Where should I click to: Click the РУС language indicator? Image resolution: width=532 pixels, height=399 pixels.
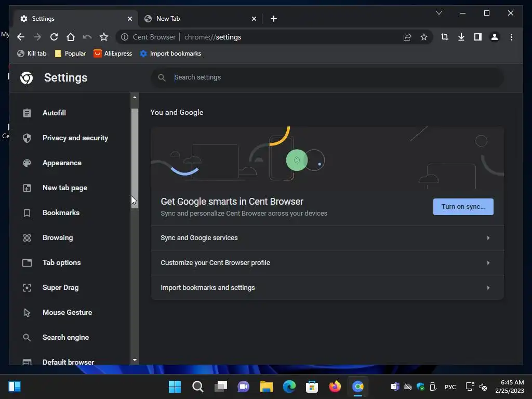coord(450,387)
